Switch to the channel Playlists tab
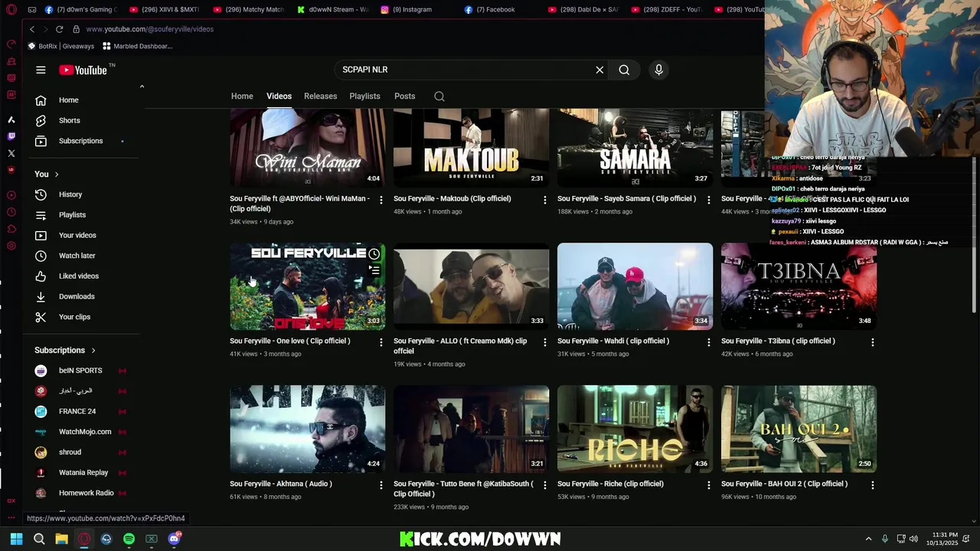 pyautogui.click(x=364, y=96)
